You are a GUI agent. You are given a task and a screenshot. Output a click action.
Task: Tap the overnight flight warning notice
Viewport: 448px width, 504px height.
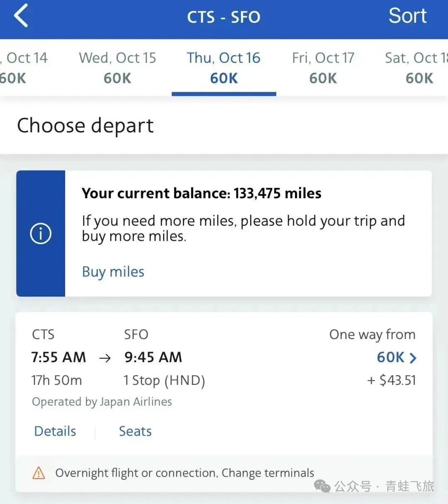(x=185, y=473)
